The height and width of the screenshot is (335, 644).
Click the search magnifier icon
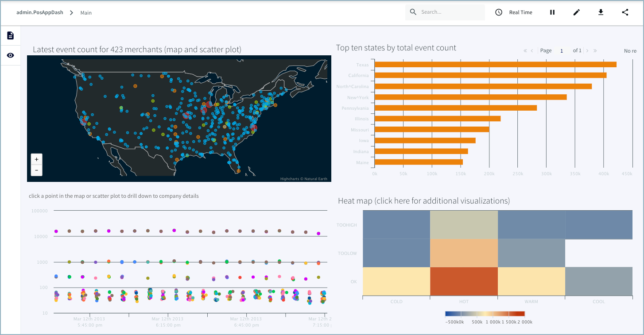point(413,12)
